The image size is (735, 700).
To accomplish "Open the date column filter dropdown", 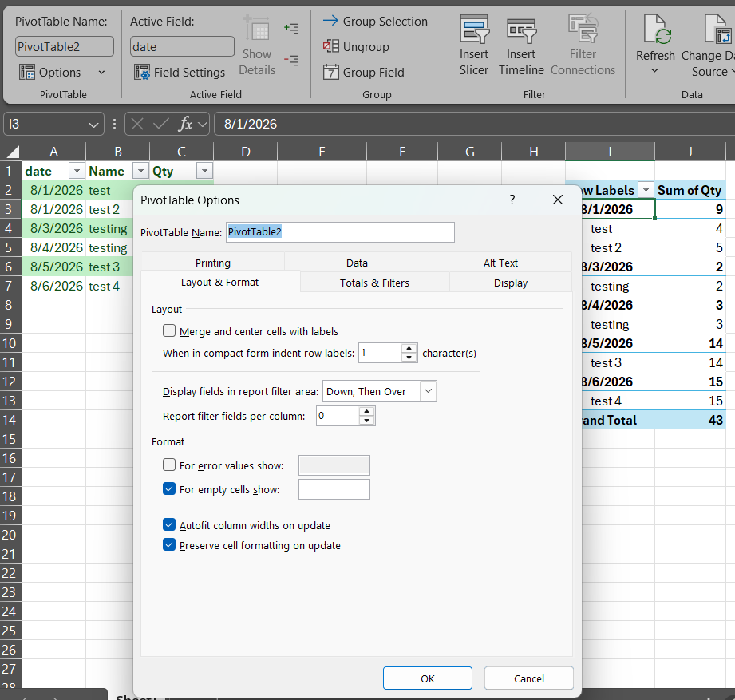I will 77,171.
